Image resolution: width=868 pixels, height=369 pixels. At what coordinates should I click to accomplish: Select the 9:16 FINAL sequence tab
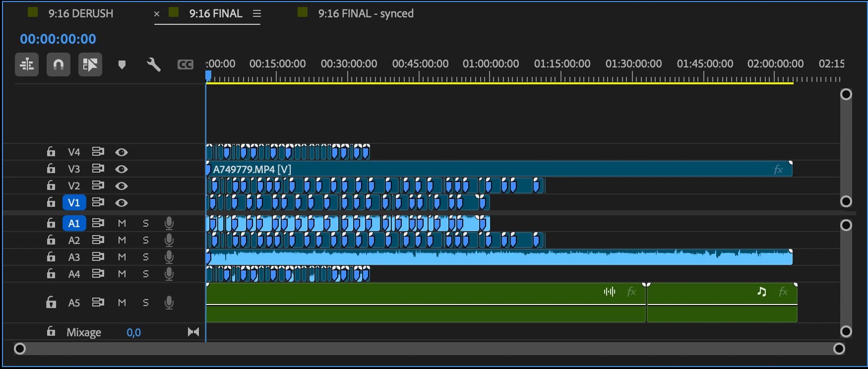[x=216, y=13]
